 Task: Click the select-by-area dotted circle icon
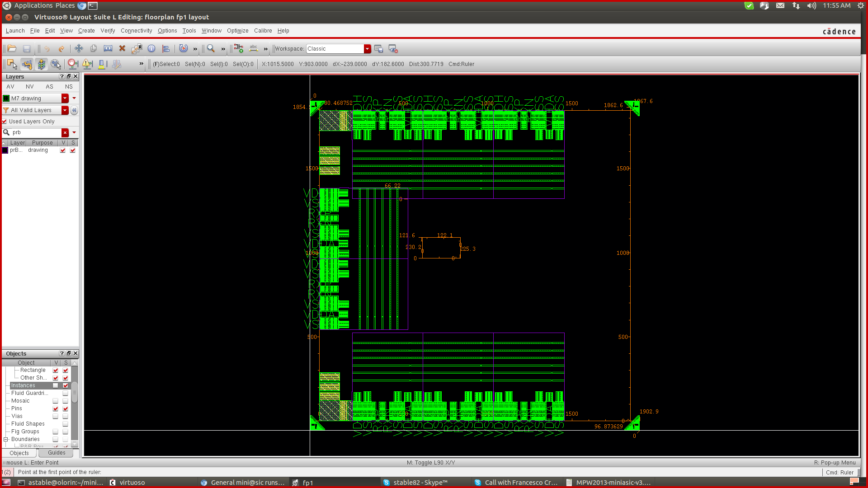[56, 64]
